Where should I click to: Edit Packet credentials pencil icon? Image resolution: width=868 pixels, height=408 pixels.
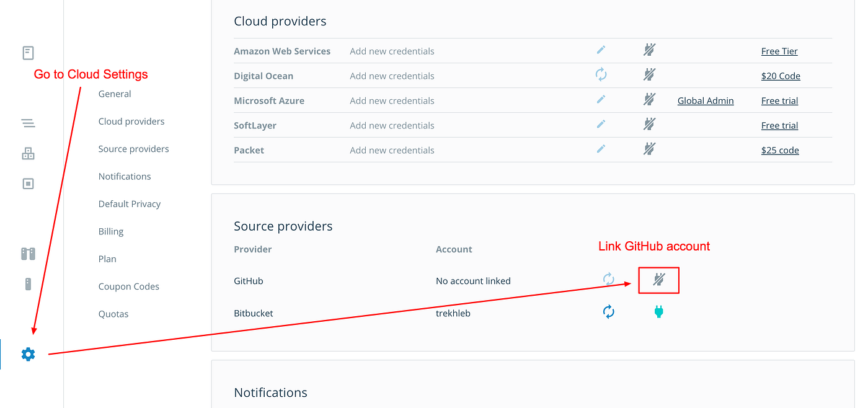[601, 149]
